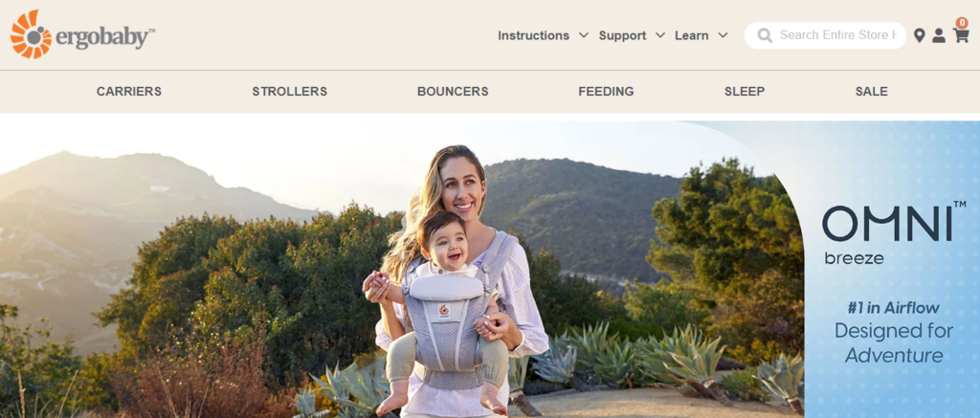980x418 pixels.
Task: Go to the Bouncers category
Action: pyautogui.click(x=453, y=91)
